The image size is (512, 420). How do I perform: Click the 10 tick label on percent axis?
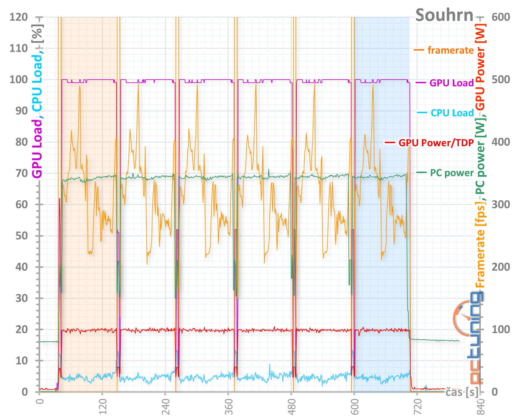pyautogui.click(x=22, y=360)
